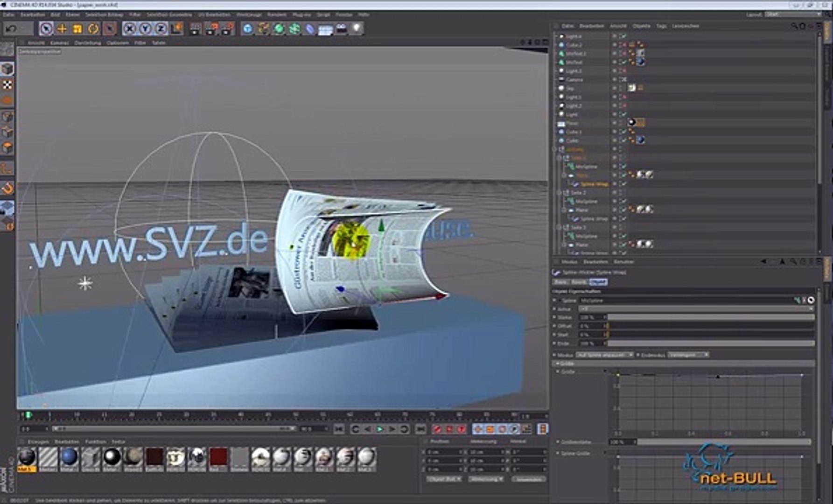Toggle the green enable checkmark of the Light object
The width and height of the screenshot is (833, 504).
[x=623, y=114]
